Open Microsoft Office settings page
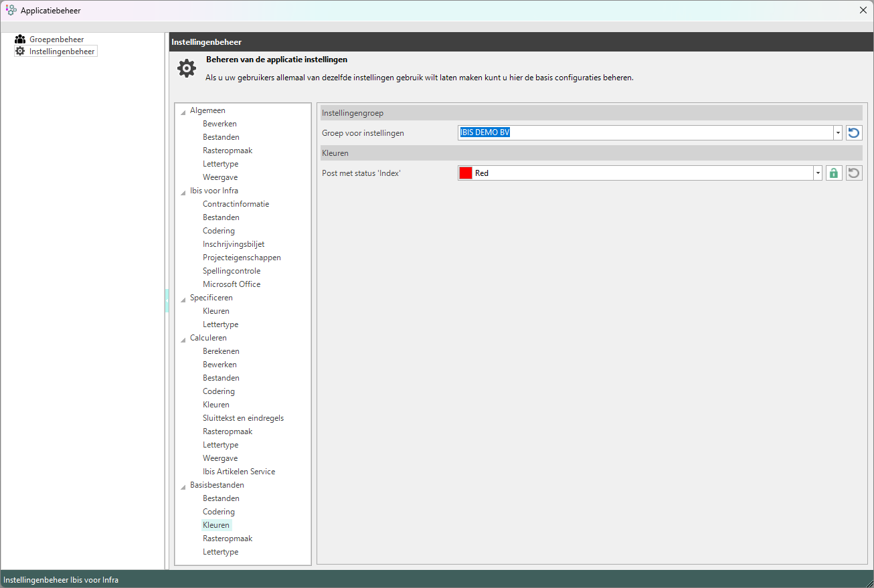The width and height of the screenshot is (874, 588). [232, 284]
